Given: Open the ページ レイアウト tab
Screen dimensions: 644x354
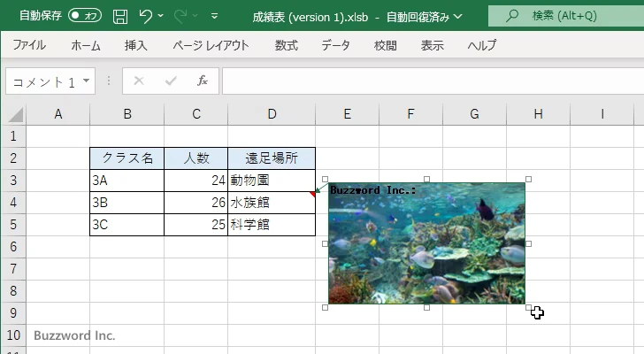Looking at the screenshot, I should coord(211,45).
